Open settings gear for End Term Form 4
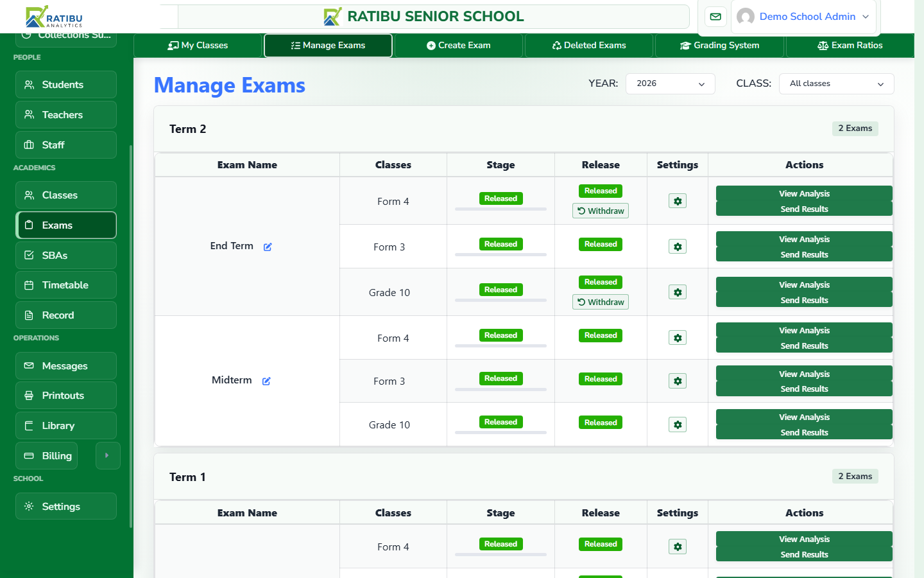This screenshot has width=924, height=578. click(x=678, y=201)
